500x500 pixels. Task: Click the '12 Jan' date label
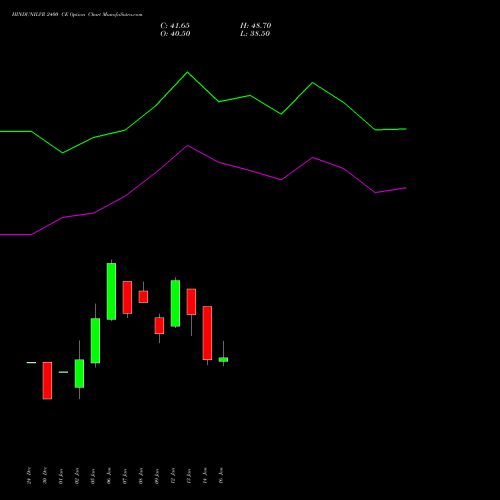173,476
